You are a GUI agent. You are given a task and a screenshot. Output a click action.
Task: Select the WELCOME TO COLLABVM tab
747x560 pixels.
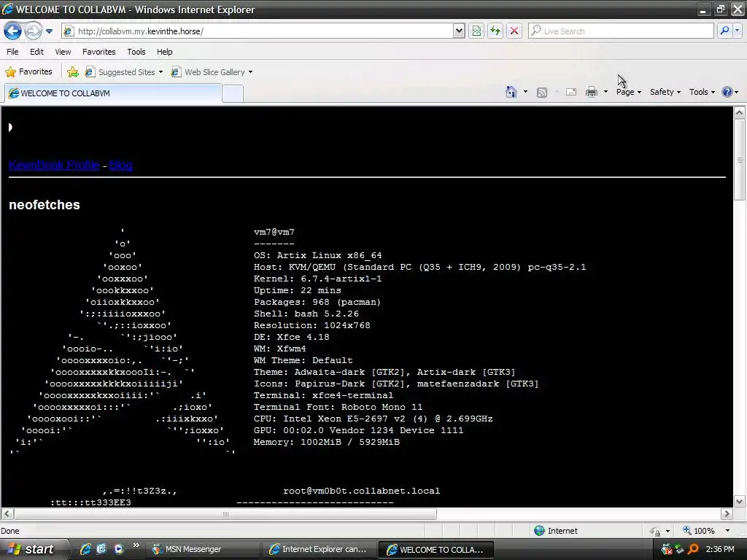pyautogui.click(x=113, y=93)
